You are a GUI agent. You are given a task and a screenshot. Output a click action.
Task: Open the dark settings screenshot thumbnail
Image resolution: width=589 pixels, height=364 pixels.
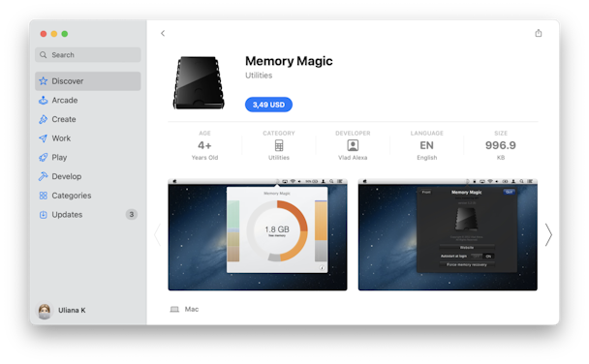click(x=448, y=234)
